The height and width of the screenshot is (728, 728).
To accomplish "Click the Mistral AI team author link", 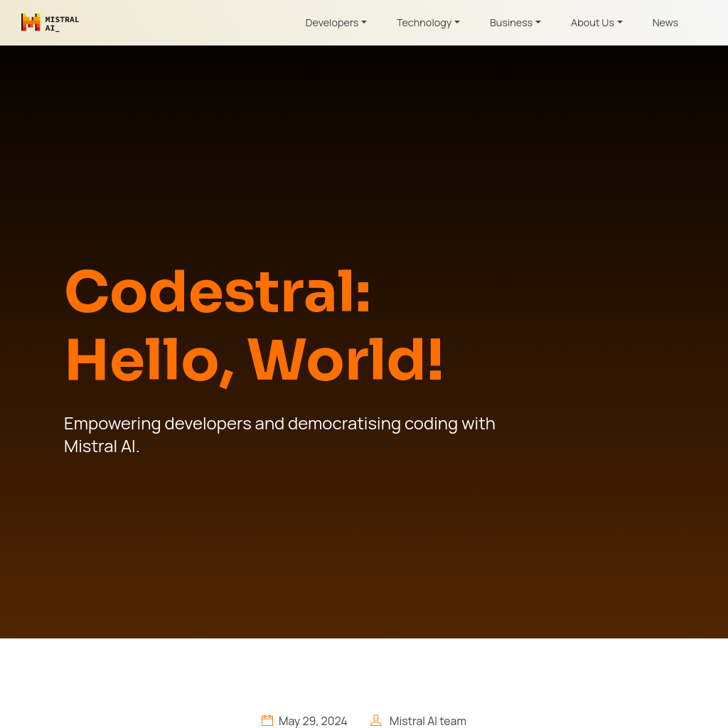I will click(427, 720).
